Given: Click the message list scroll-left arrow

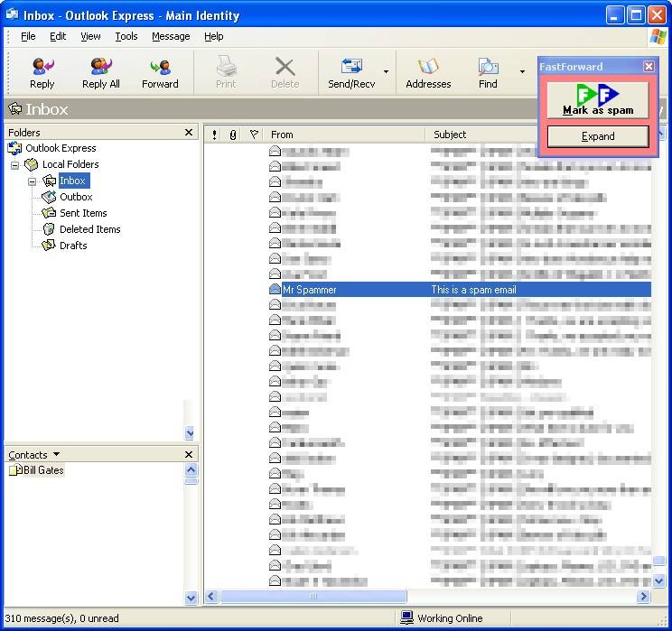Looking at the screenshot, I should click(212, 597).
